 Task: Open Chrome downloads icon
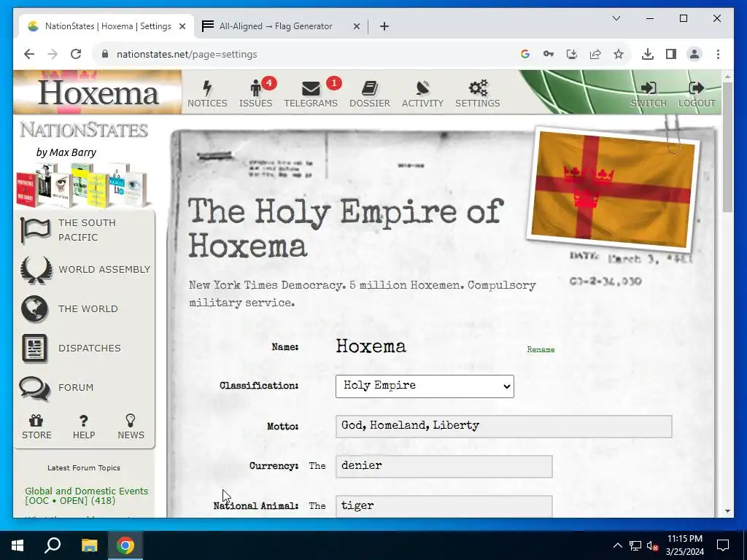pyautogui.click(x=648, y=54)
